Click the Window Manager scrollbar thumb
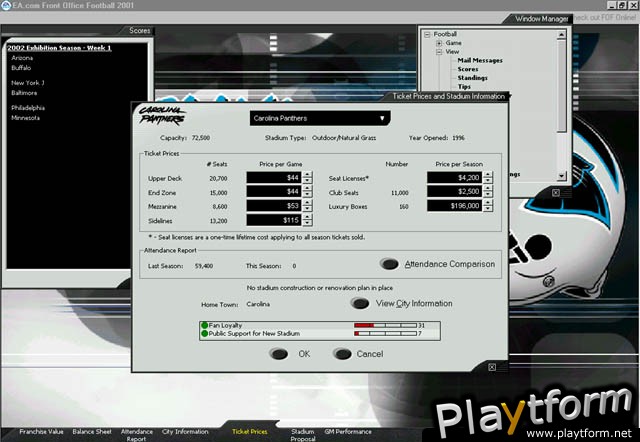This screenshot has height=442, width=640. [562, 86]
